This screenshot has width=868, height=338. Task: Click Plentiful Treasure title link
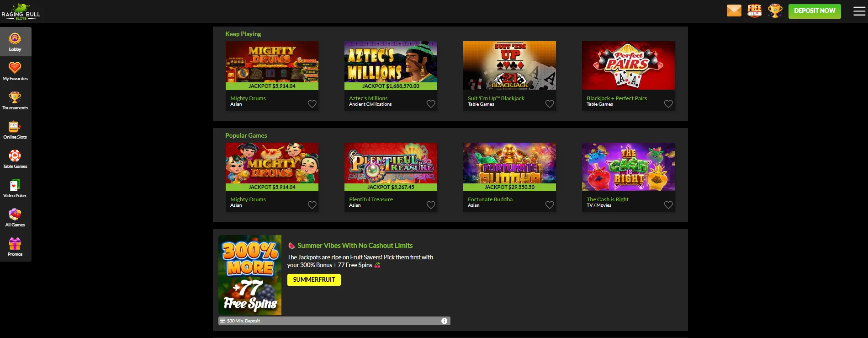tap(371, 199)
